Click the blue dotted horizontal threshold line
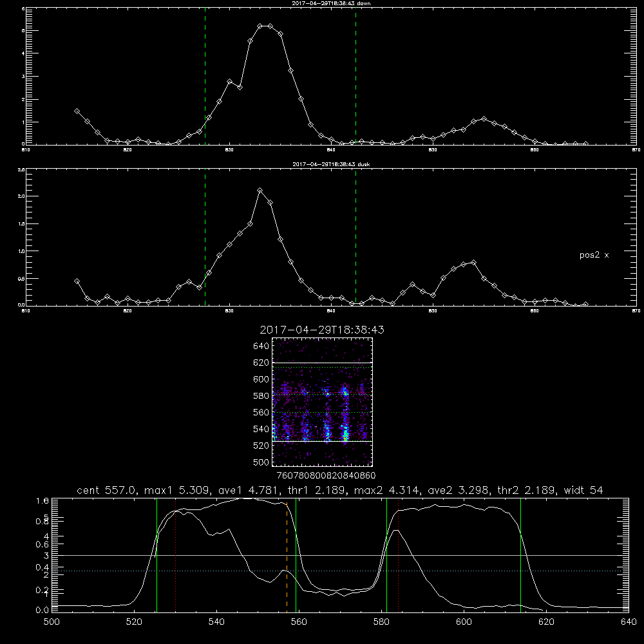 340,571
